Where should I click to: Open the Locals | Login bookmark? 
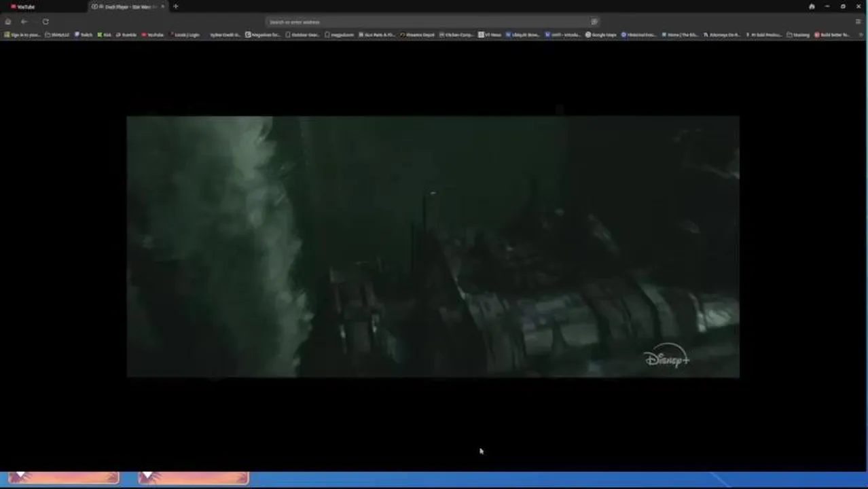[x=185, y=35]
